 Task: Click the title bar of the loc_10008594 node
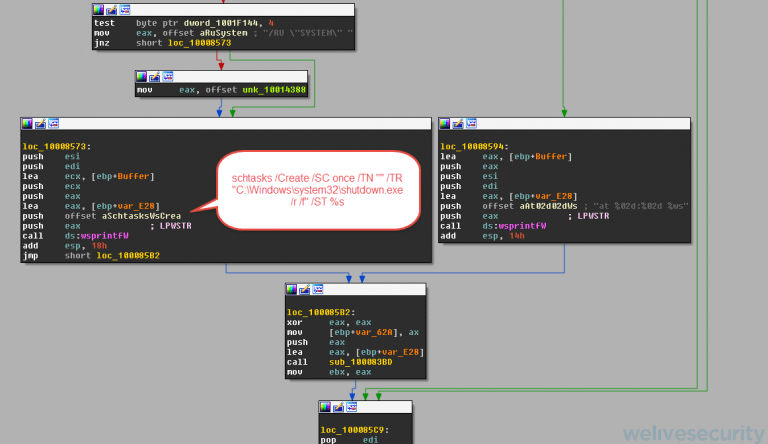click(x=564, y=123)
